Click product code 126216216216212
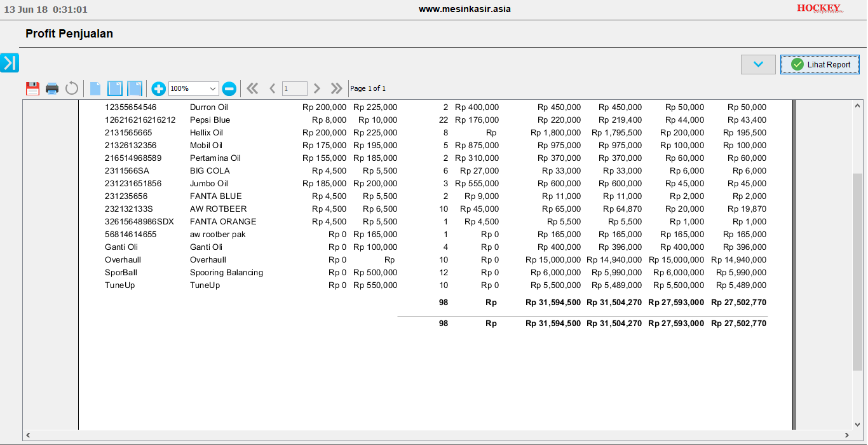Screen dimensions: 868x445 pos(140,120)
